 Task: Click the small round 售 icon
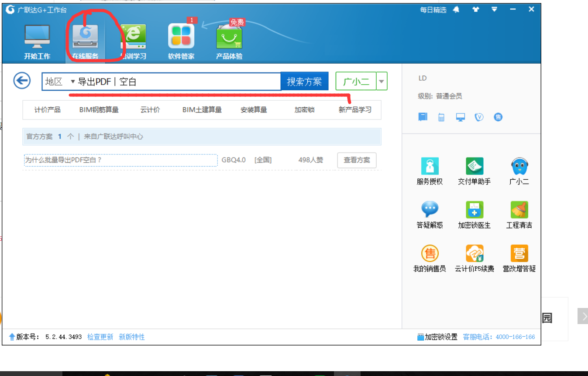click(499, 117)
